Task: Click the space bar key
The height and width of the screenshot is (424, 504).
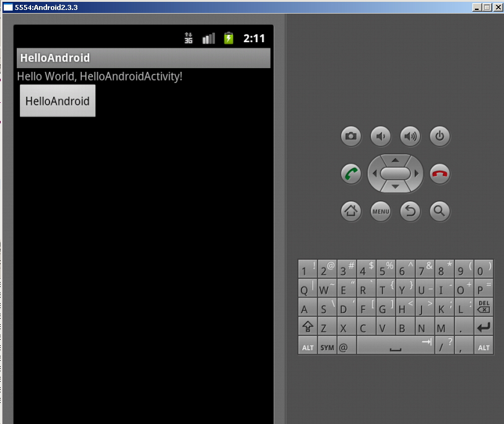Action: [396, 345]
